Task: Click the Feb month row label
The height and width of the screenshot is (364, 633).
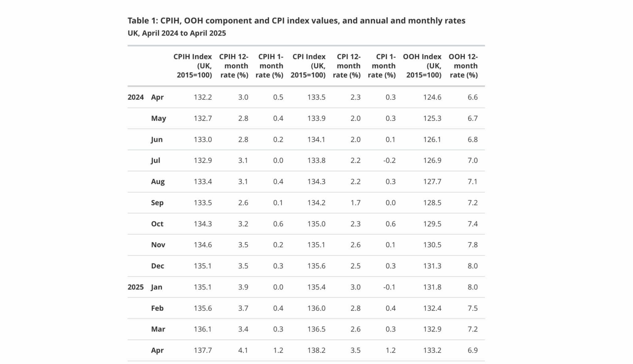Action: [157, 308]
